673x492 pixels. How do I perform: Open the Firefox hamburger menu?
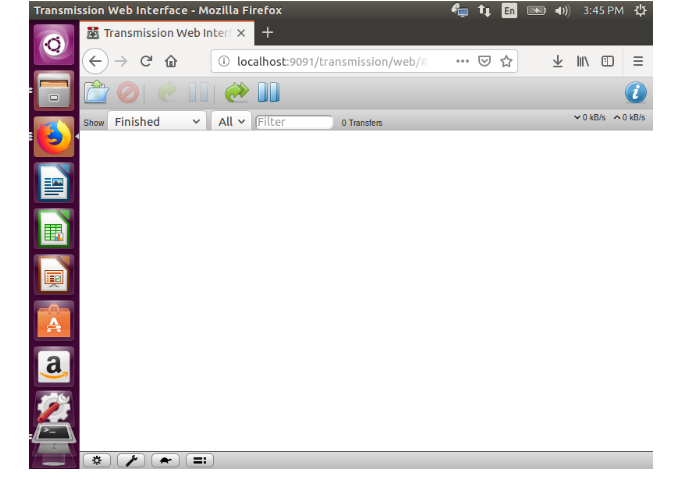coord(638,61)
